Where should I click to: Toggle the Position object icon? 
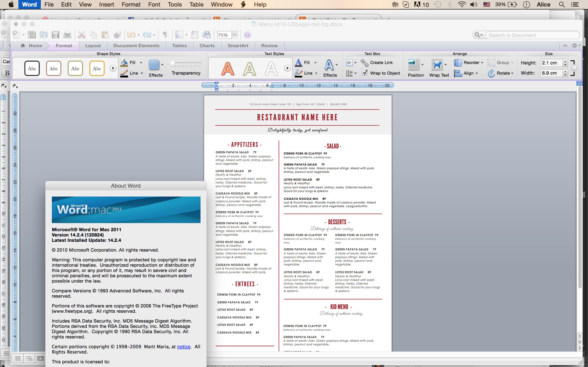pos(415,66)
